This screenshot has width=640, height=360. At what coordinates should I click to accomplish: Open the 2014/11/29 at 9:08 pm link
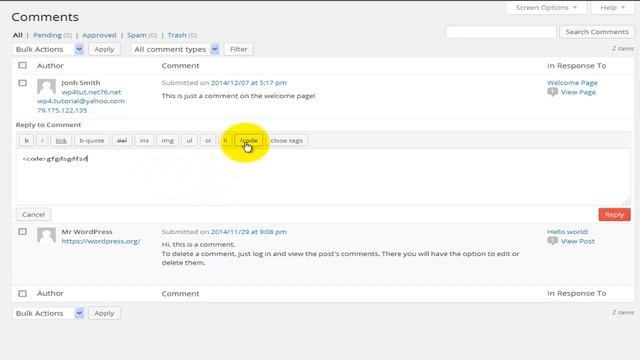(249, 232)
